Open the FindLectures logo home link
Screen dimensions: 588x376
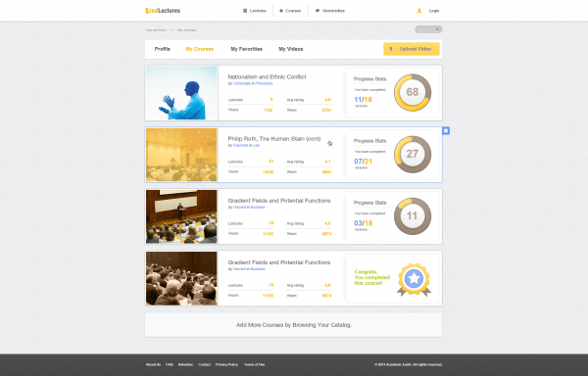163,11
